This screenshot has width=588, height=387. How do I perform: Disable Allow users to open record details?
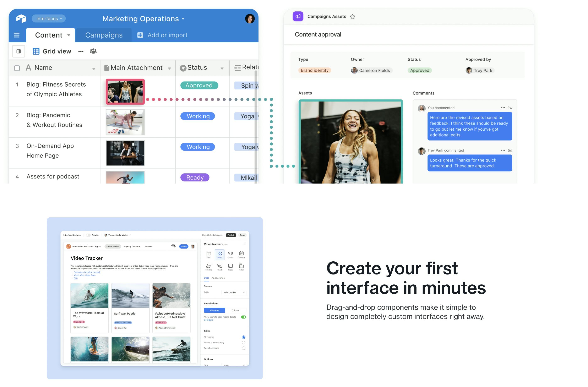coord(243,317)
